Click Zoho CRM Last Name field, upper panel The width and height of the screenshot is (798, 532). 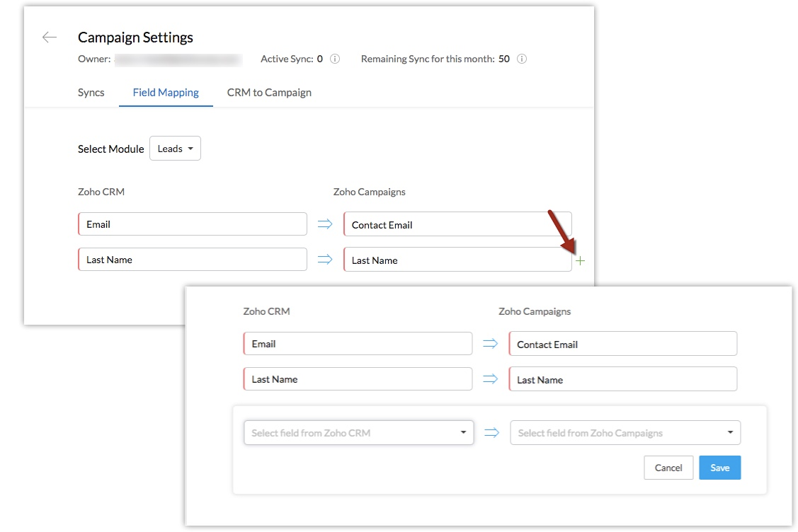(193, 260)
